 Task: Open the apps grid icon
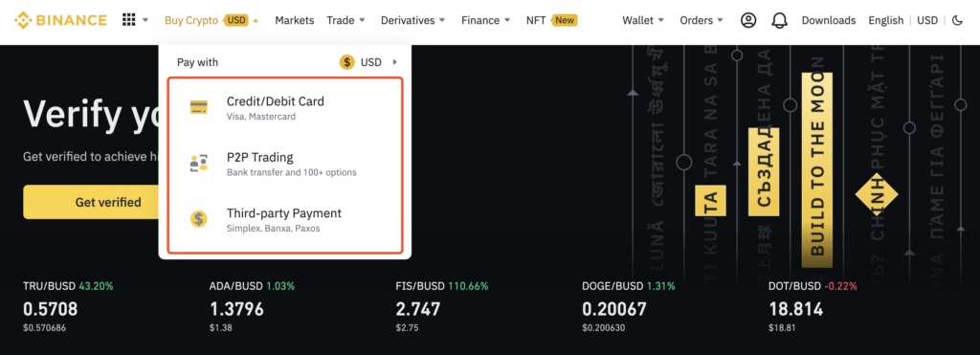pos(129,20)
